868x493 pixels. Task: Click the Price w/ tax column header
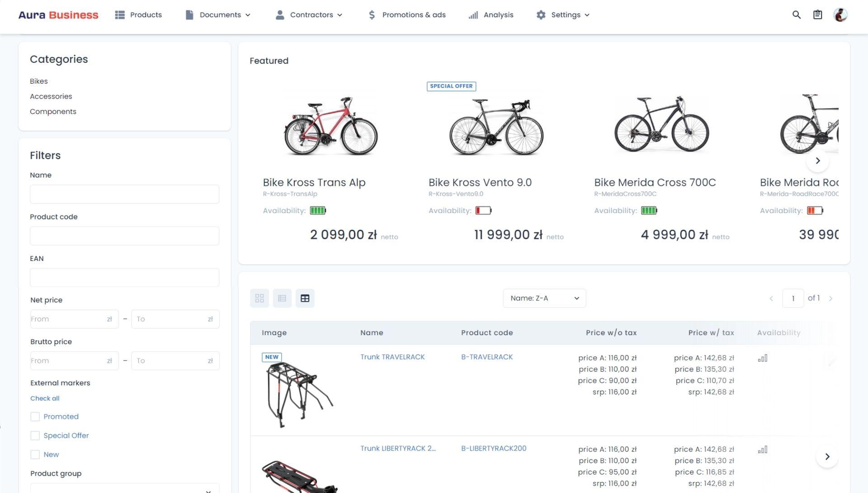(x=711, y=333)
